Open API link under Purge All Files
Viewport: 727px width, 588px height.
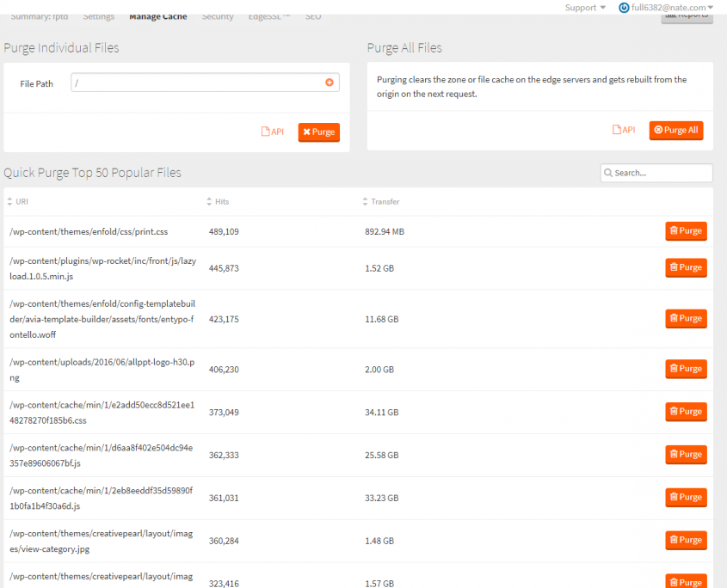[624, 130]
